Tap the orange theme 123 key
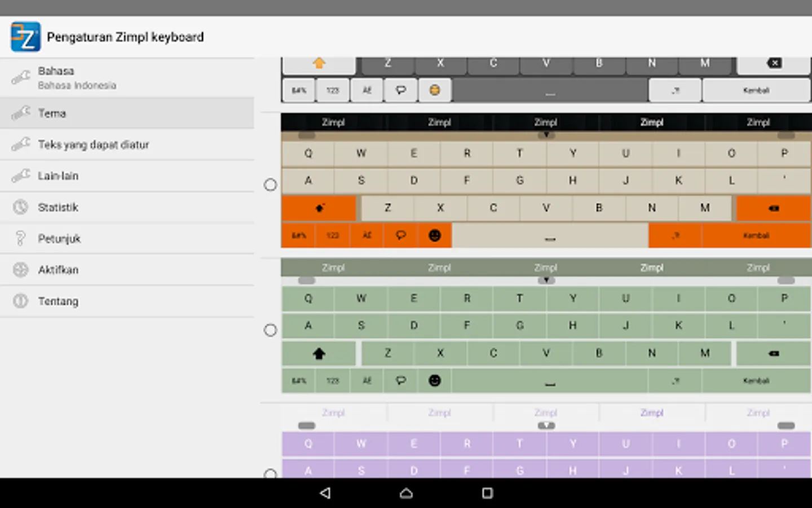The image size is (812, 508). click(x=333, y=235)
